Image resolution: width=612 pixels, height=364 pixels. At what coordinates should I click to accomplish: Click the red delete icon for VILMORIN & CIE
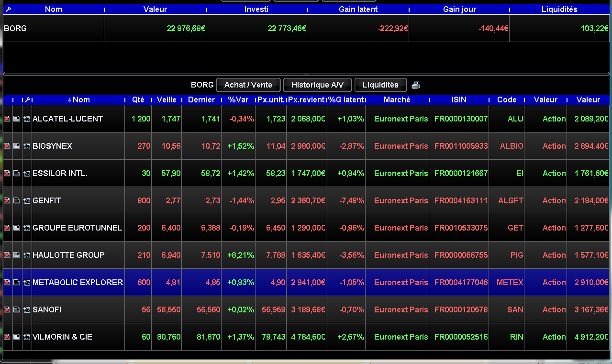click(7, 337)
